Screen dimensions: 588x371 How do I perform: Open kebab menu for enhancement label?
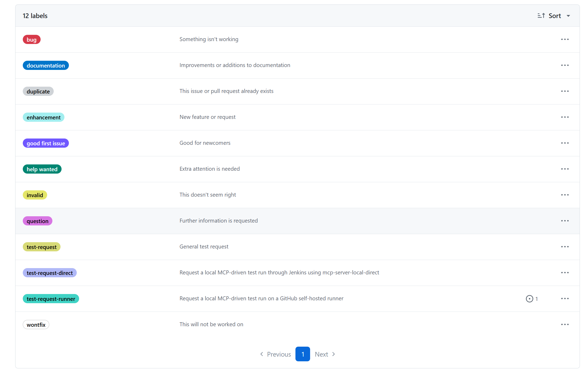[x=565, y=117]
